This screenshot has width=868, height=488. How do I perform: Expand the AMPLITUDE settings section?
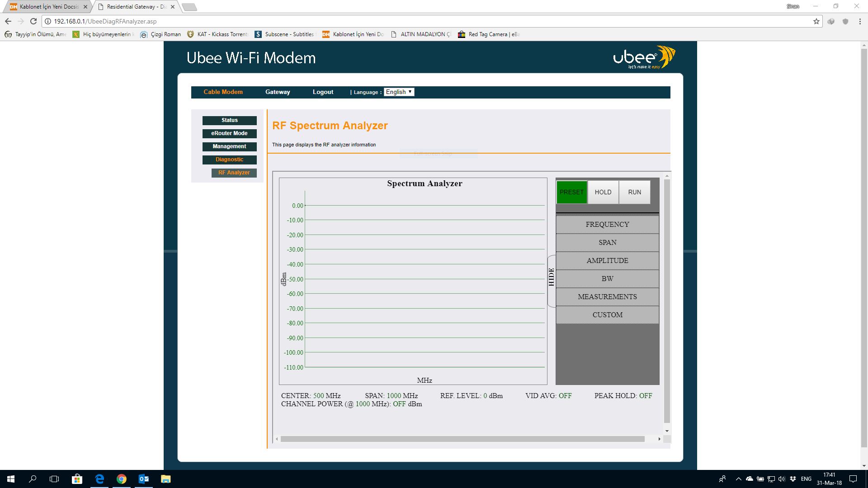pyautogui.click(x=608, y=261)
